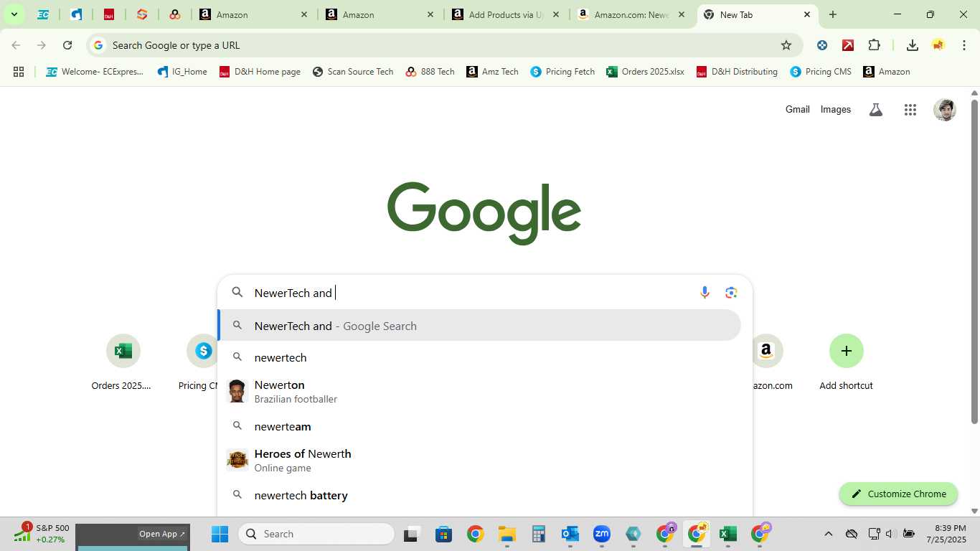Open D&H Distributing bookmark

click(x=737, y=72)
